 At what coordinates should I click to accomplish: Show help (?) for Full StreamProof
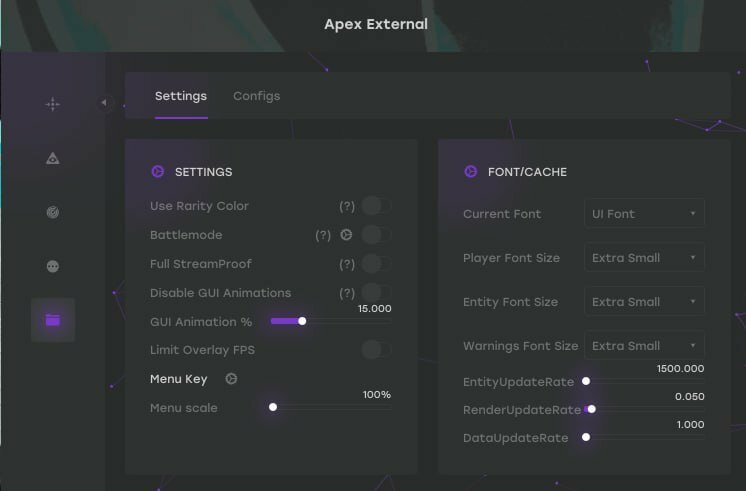(347, 264)
